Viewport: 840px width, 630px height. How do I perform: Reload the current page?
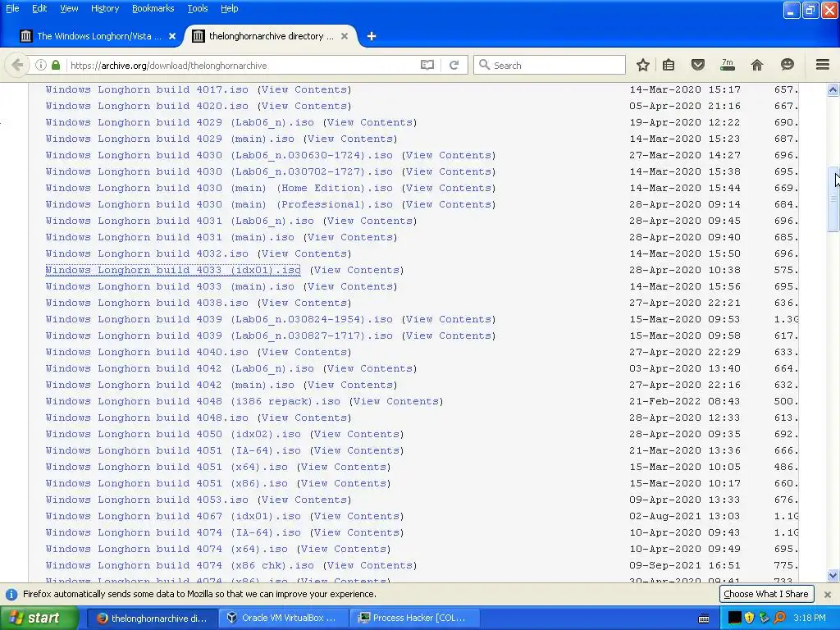click(454, 66)
